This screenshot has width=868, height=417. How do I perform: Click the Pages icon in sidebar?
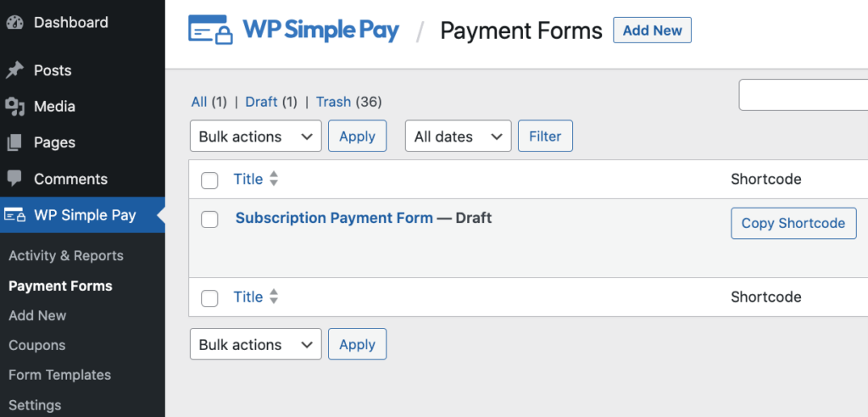tap(14, 142)
